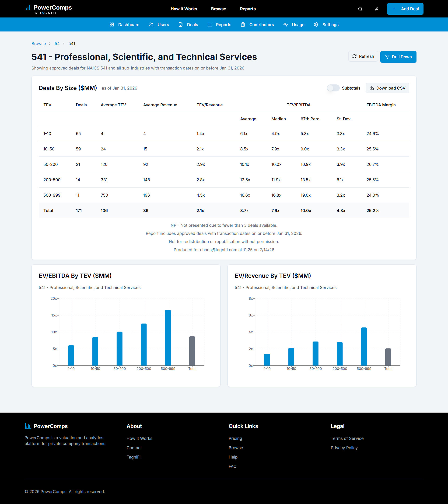
Task: Open Help footer link
Action: 233,457
